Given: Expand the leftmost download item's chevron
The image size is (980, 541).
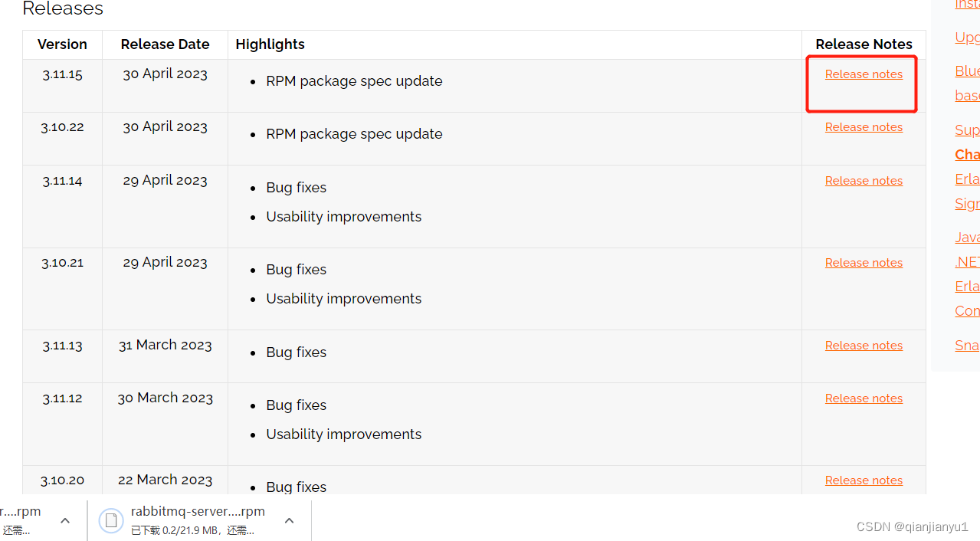Looking at the screenshot, I should pyautogui.click(x=64, y=520).
